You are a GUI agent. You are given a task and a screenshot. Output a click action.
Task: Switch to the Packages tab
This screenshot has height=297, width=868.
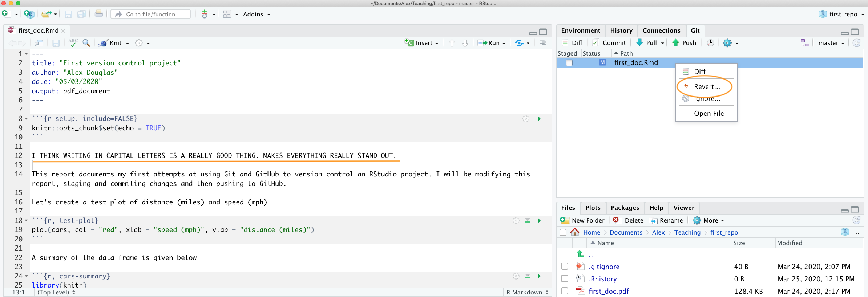click(x=625, y=208)
